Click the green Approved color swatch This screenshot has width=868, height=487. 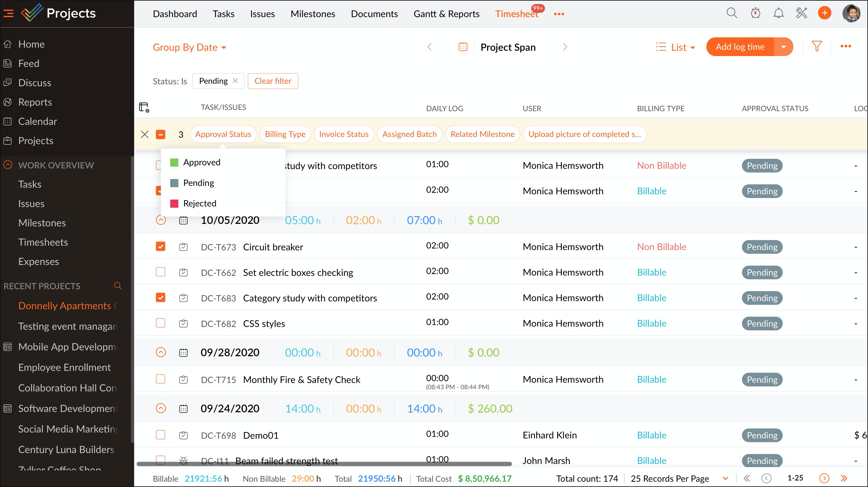pyautogui.click(x=174, y=163)
